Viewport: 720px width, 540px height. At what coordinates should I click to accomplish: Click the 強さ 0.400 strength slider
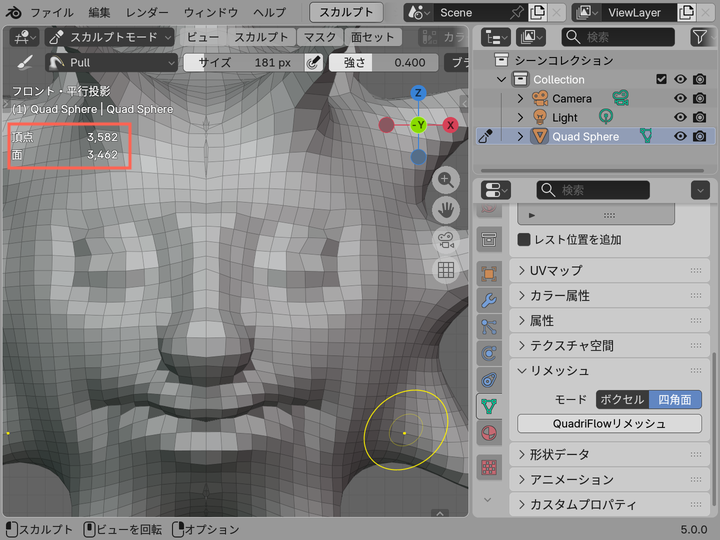coord(384,62)
